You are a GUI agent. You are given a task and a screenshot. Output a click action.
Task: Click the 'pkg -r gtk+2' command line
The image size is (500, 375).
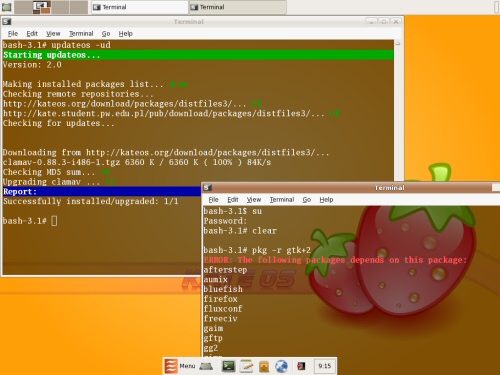[257, 250]
